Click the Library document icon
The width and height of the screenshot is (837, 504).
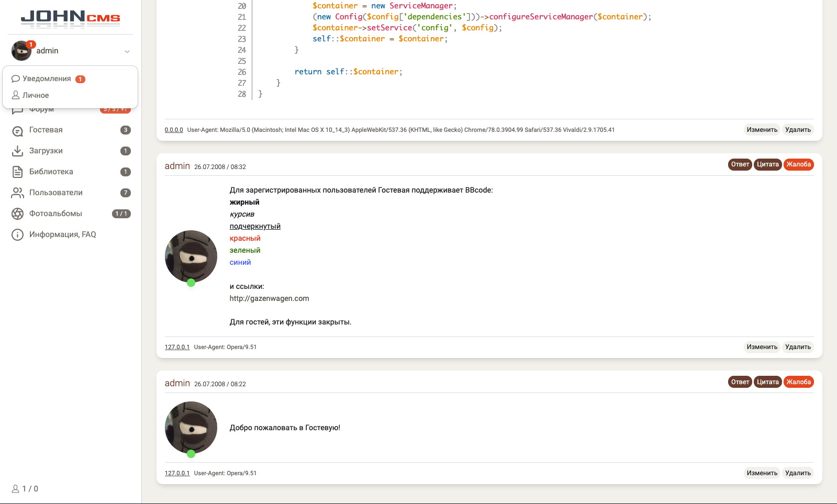(17, 172)
